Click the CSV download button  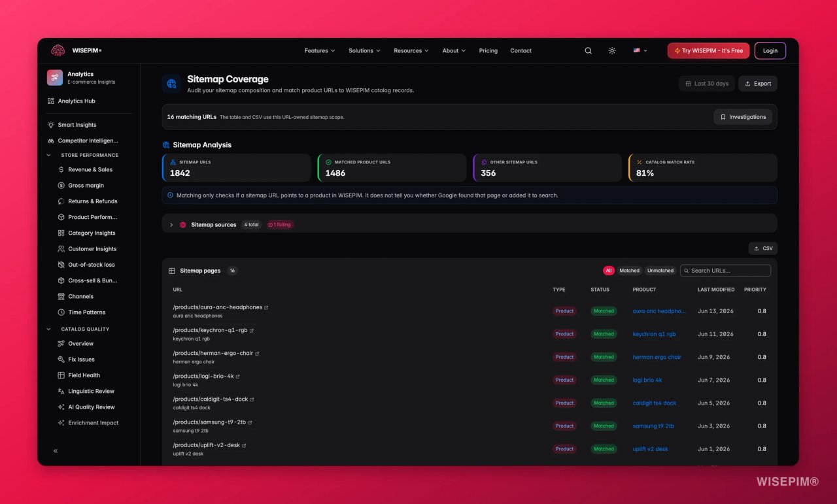763,248
